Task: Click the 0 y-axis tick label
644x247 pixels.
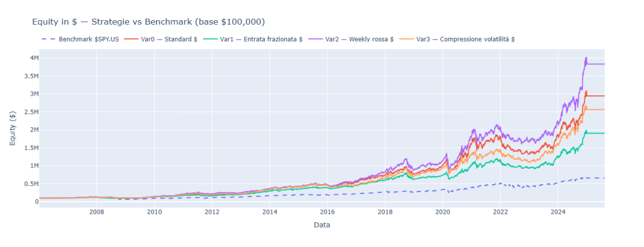Action: [x=36, y=201]
